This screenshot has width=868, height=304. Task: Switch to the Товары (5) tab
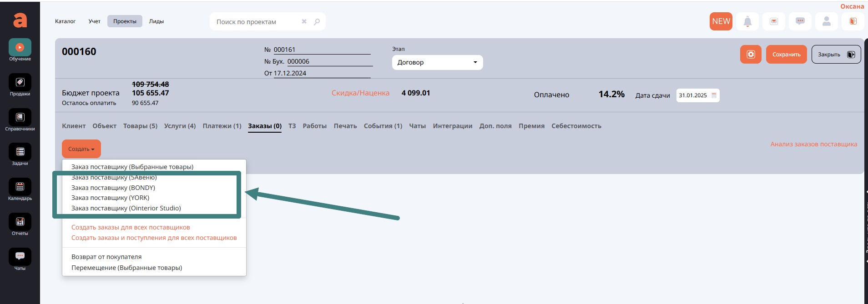[140, 126]
